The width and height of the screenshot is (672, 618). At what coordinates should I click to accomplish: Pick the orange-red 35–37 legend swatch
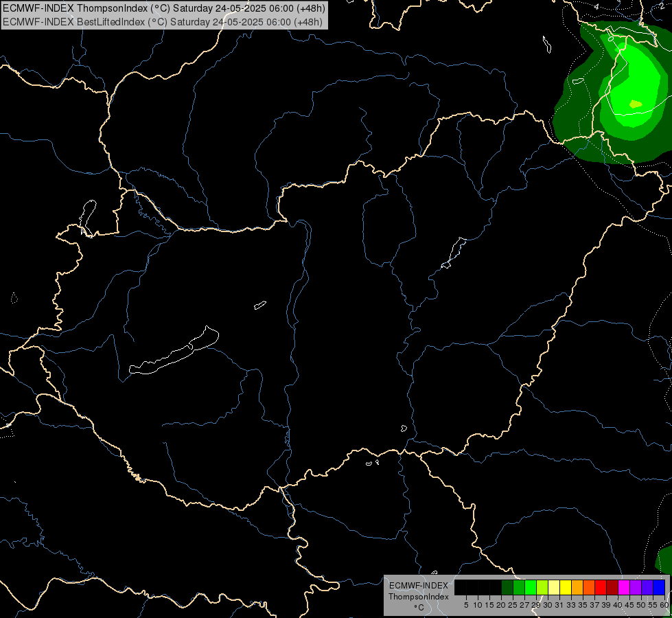[589, 587]
